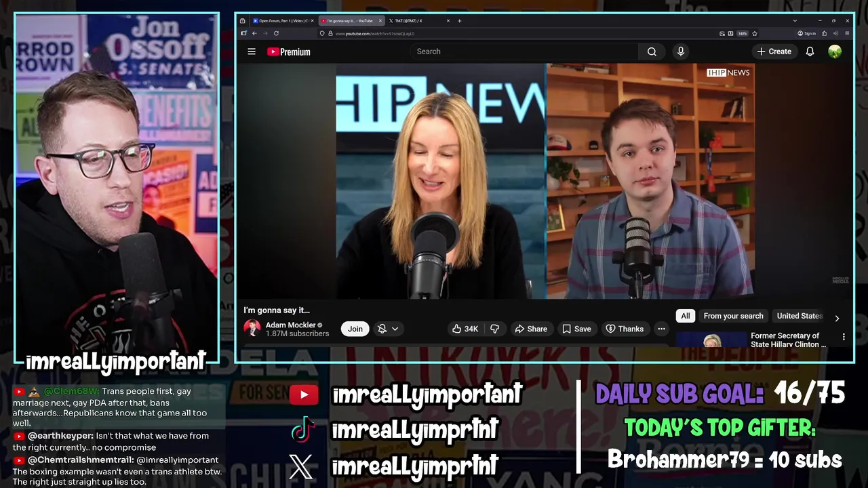Close the TMZ (@TMZ) / X tab

[x=448, y=21]
